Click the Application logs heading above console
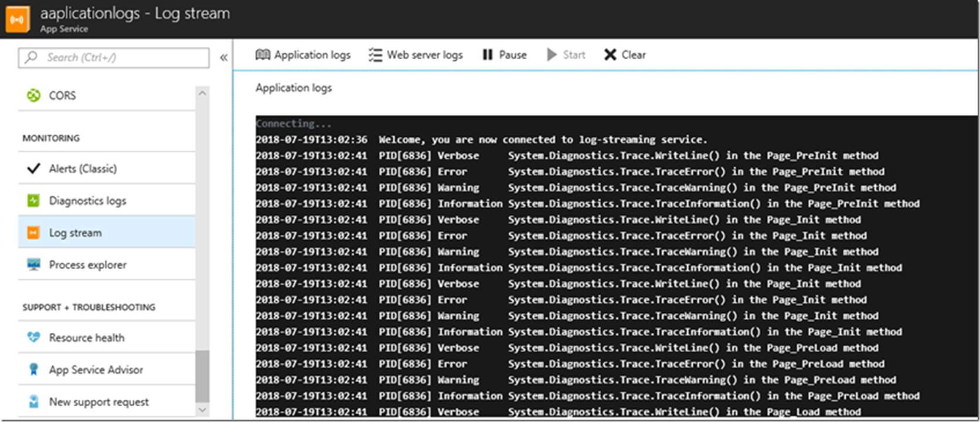Viewport: 980px width, 422px height. pos(294,88)
